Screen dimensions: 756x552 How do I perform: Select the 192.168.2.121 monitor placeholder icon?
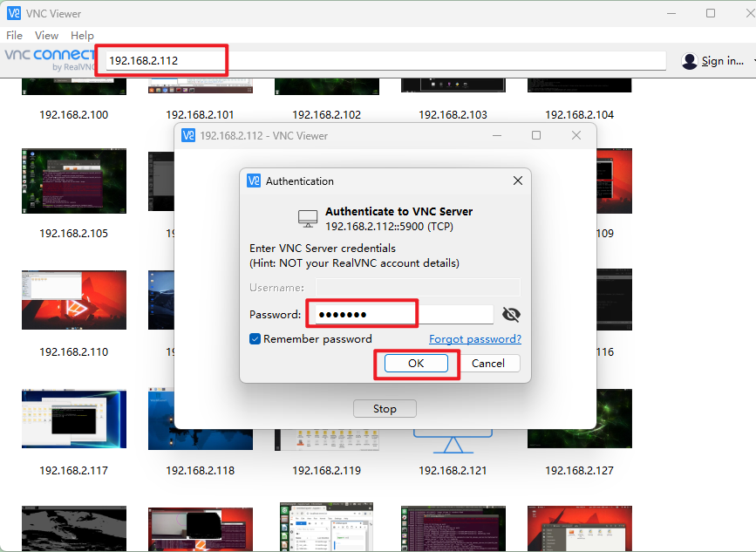point(453,441)
